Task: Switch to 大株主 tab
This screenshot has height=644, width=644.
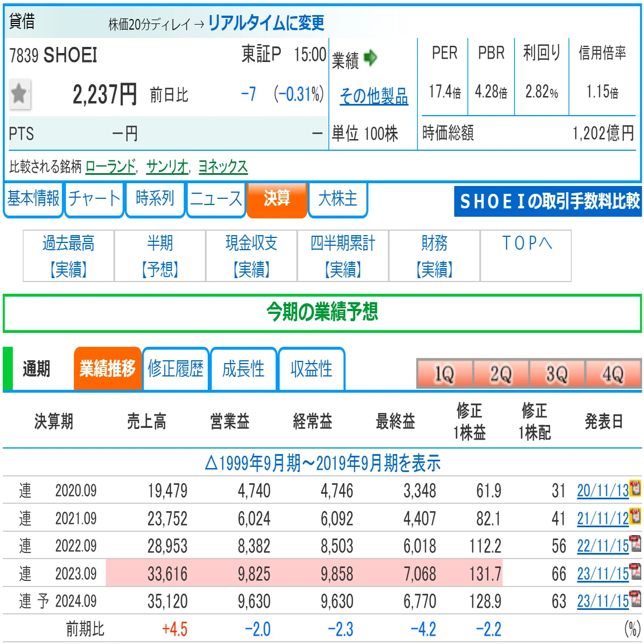Action: 337,199
